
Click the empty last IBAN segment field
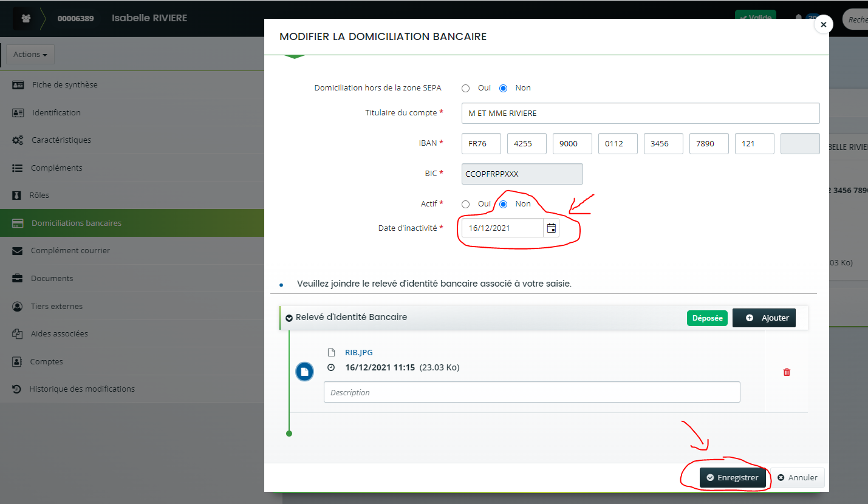(x=800, y=143)
